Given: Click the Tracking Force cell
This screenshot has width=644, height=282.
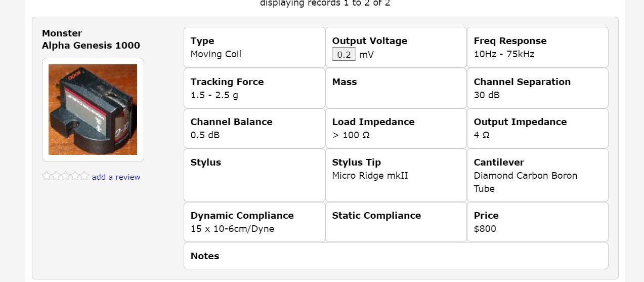Looking at the screenshot, I should pos(254,88).
